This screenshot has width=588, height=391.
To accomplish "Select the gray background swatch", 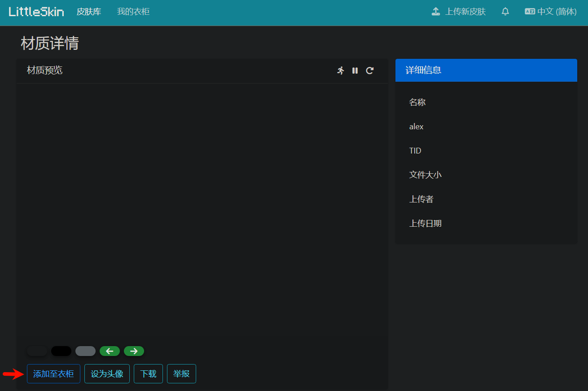I will [85, 351].
